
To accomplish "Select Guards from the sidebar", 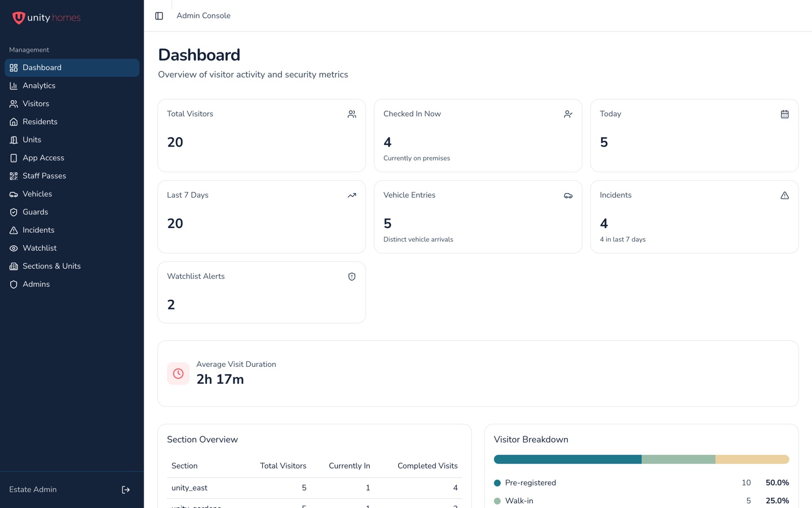I will pyautogui.click(x=72, y=212).
